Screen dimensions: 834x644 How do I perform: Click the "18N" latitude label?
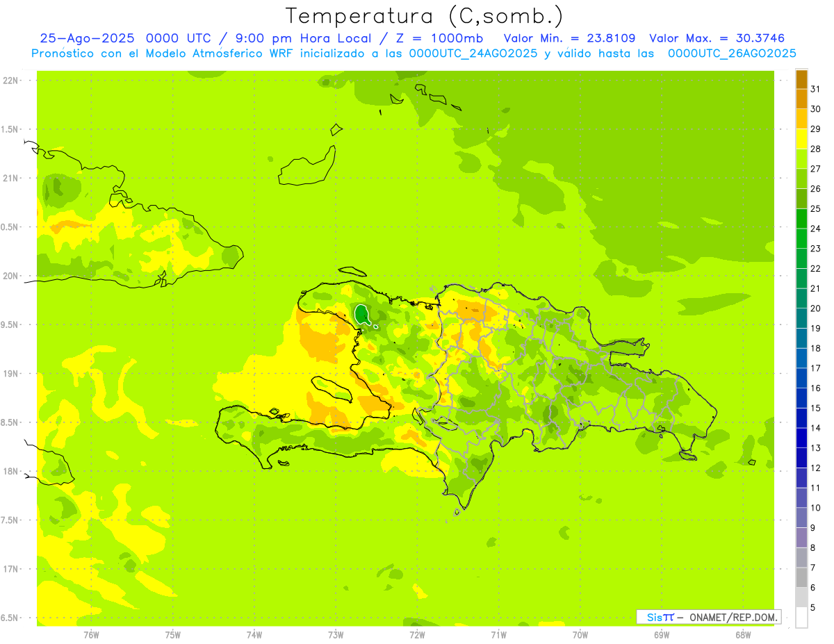click(10, 471)
